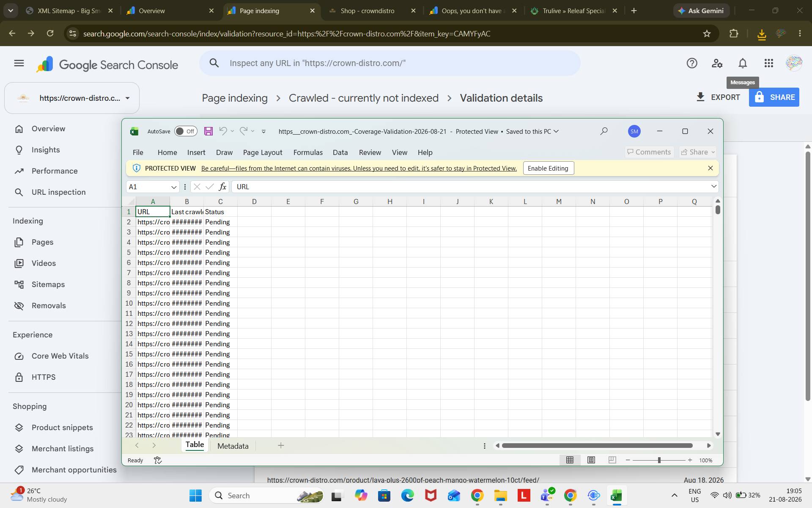Expand the formula bar chevron
The width and height of the screenshot is (812, 508).
tap(713, 187)
